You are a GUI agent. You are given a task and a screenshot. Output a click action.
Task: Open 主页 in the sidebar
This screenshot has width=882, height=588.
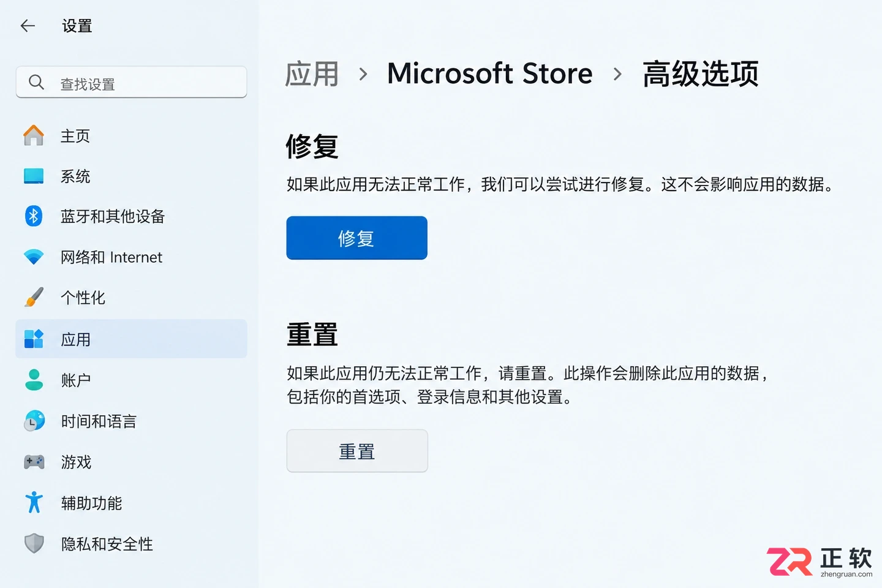131,135
